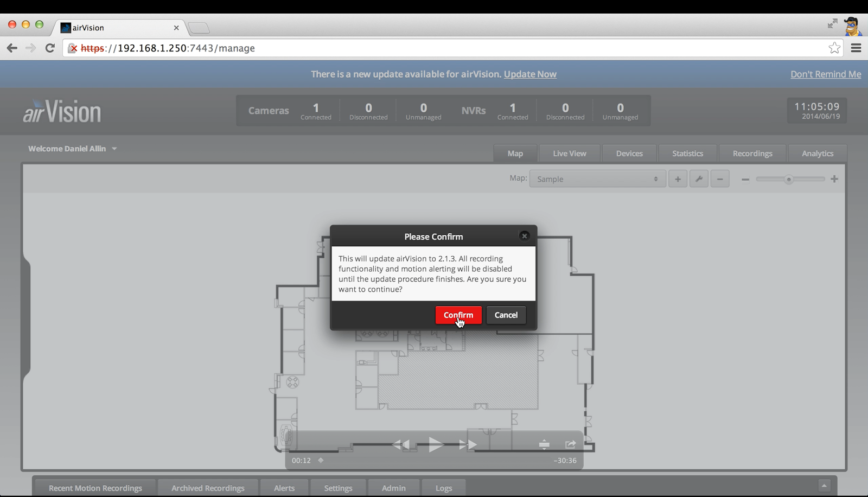Click the 00:12 elapsed time
This screenshot has height=497, width=868.
click(x=301, y=461)
